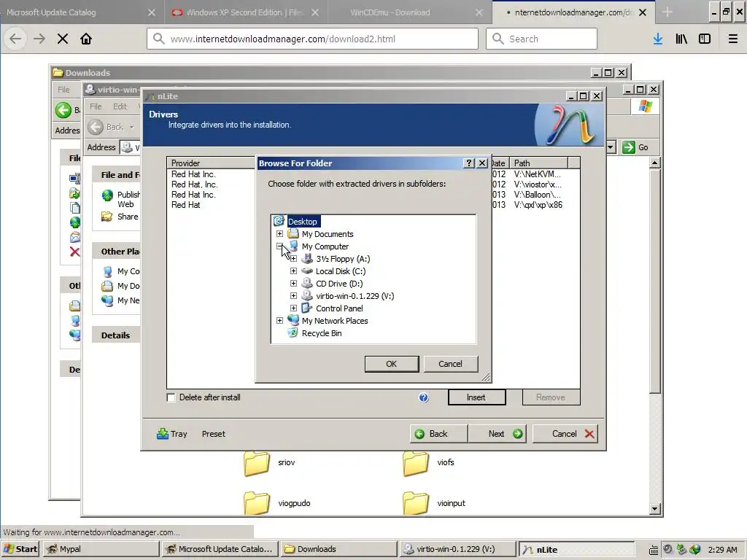
Task: Switch to WinCDEmu - Download tab
Action: [411, 12]
